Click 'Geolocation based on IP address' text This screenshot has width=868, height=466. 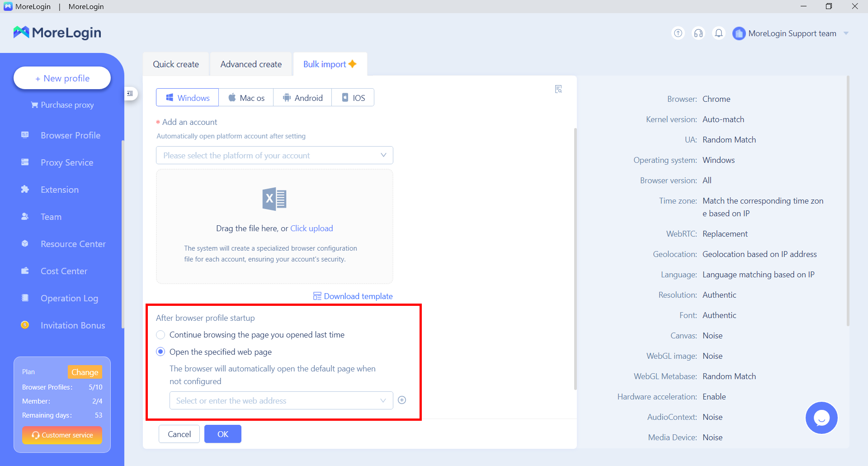(759, 254)
